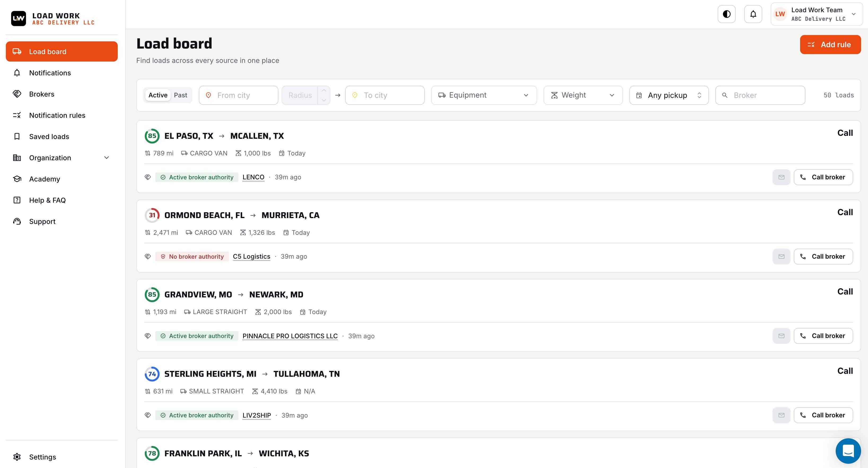Click the Add rule button
Screen dimensions: 868x468
pyautogui.click(x=830, y=45)
